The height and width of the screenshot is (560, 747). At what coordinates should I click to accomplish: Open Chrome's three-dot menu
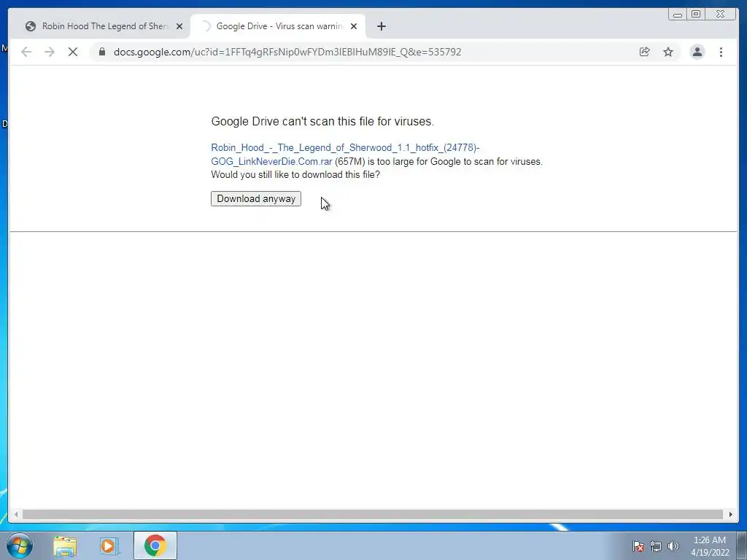721,52
